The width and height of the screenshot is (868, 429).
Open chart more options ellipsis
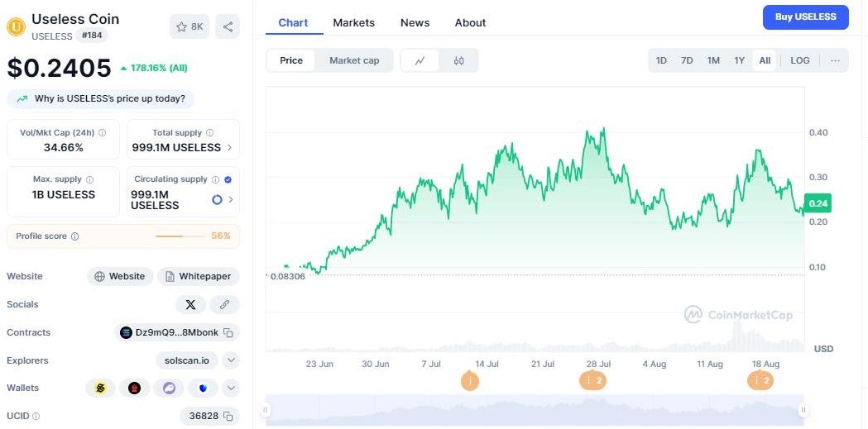pos(835,60)
